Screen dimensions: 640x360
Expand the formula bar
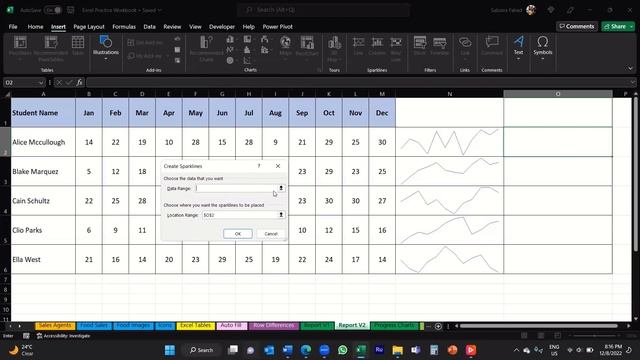632,82
